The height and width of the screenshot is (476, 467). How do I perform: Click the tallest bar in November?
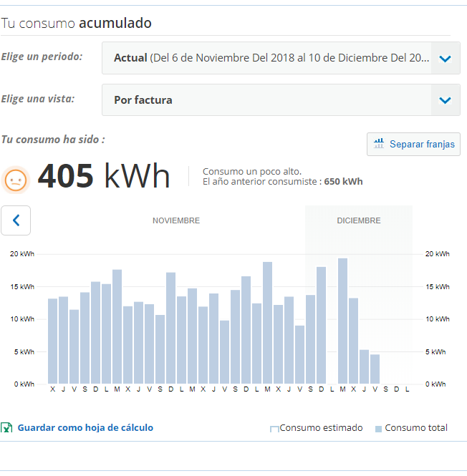click(x=267, y=323)
